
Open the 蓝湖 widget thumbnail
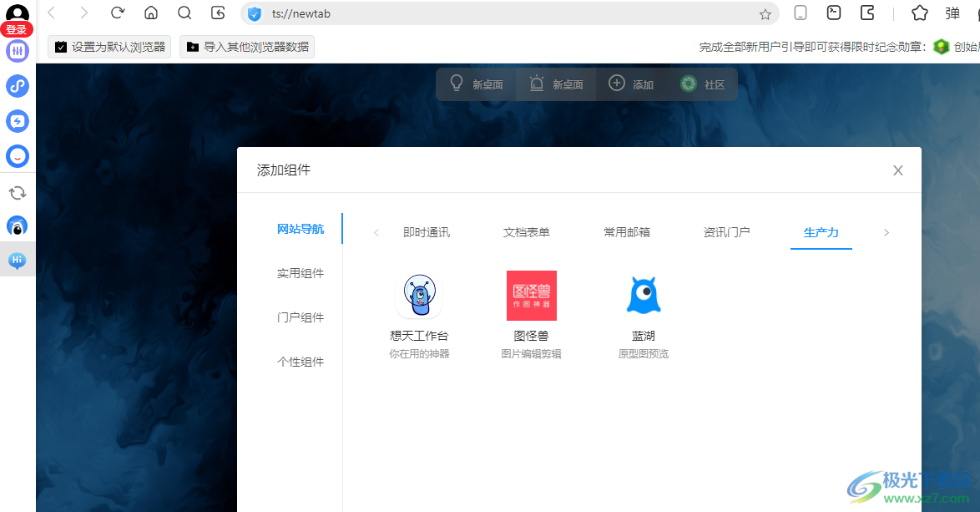643,294
